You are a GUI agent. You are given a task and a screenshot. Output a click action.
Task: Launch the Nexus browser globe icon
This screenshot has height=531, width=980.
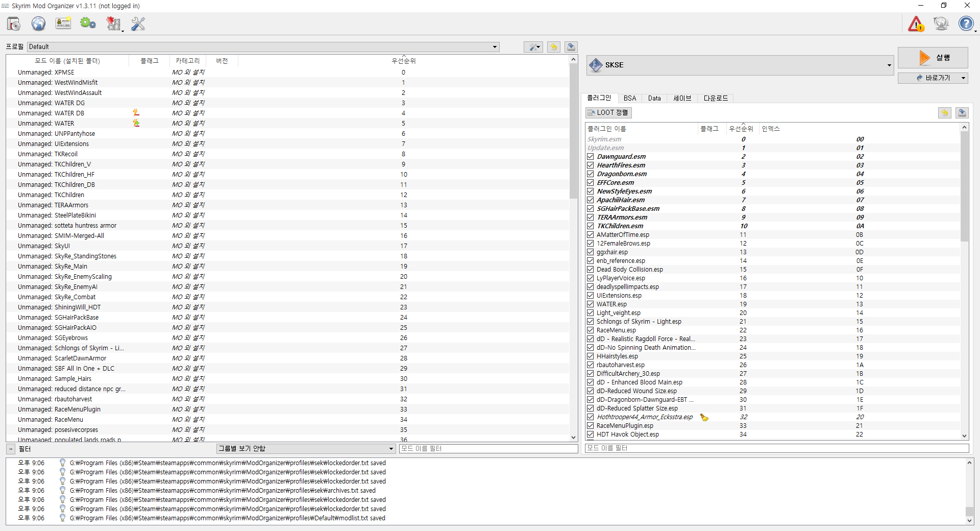click(39, 23)
